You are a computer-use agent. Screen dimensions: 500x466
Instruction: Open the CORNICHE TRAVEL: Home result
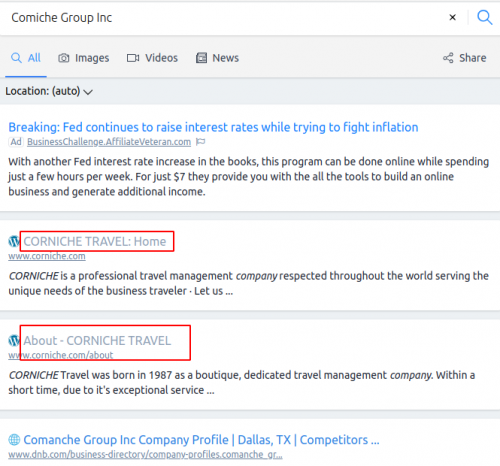[x=95, y=241]
